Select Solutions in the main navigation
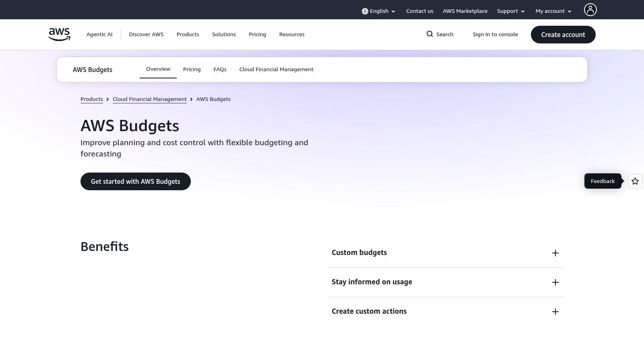644x362 pixels. [224, 34]
